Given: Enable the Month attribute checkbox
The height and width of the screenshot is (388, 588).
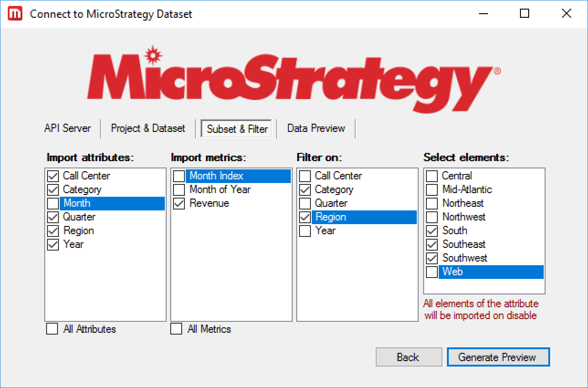Looking at the screenshot, I should [53, 203].
